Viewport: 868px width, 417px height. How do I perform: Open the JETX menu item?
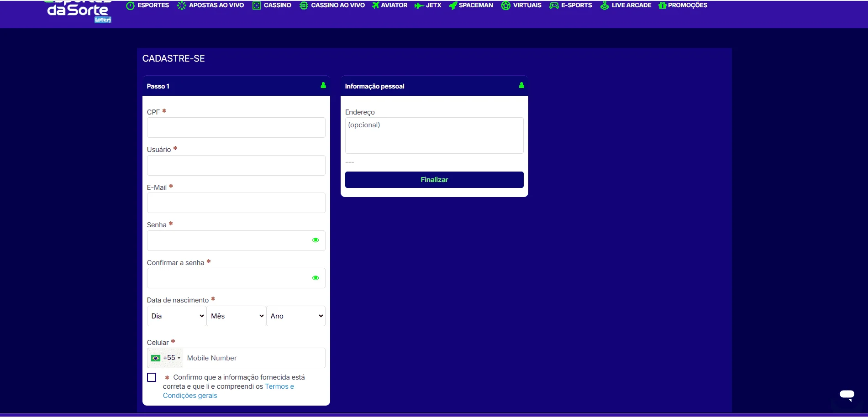[x=434, y=5]
